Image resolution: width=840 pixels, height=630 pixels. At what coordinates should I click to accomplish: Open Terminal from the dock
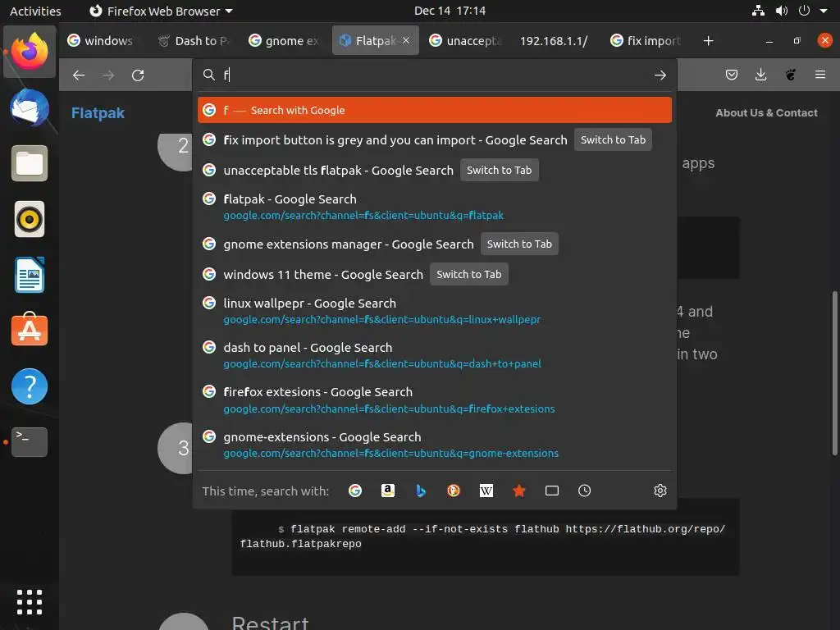pyautogui.click(x=30, y=442)
